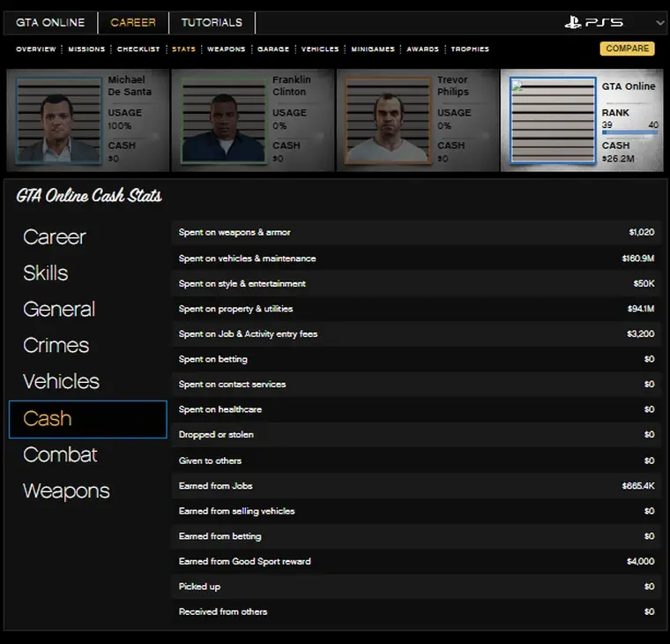The image size is (670, 644).
Task: Select Franklin Clinton's character card
Action: (x=251, y=121)
